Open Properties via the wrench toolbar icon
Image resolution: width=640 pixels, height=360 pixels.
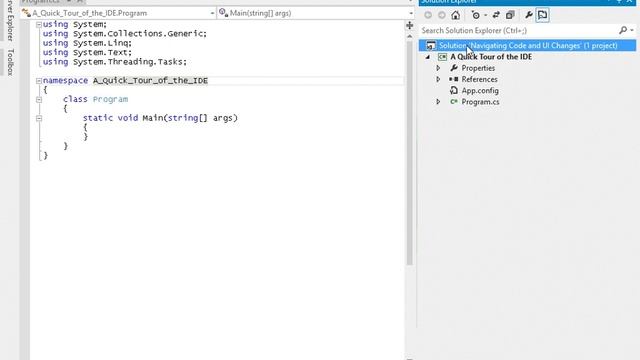point(529,15)
